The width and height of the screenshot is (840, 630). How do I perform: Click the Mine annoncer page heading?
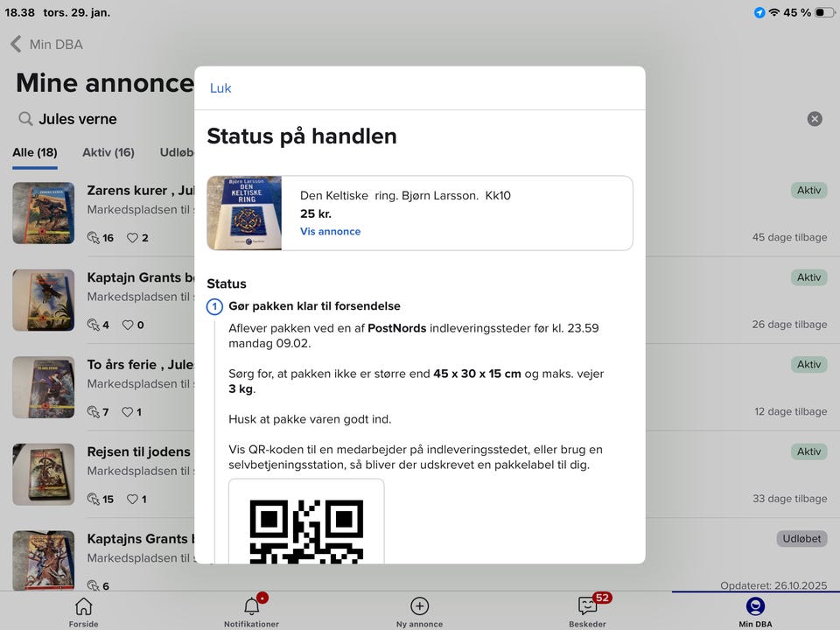(105, 83)
